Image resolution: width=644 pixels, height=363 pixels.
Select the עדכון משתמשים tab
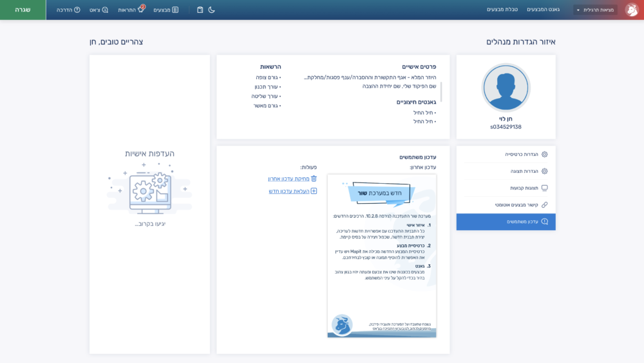coord(506,222)
